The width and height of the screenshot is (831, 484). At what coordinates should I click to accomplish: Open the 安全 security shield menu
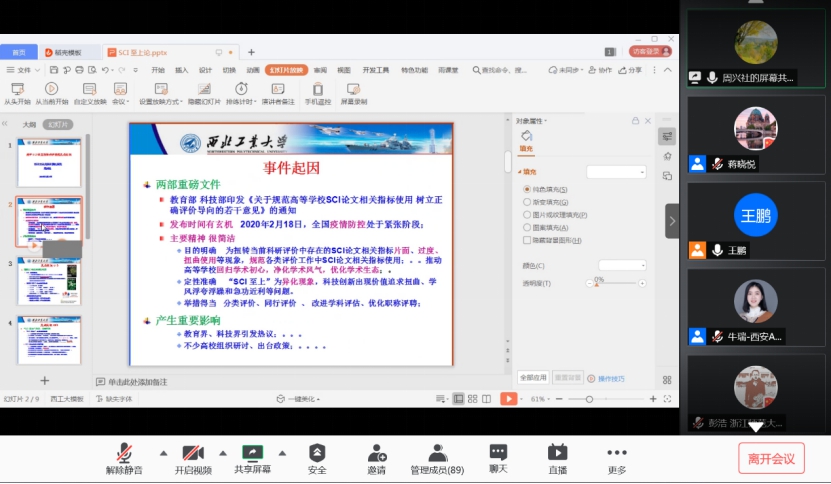(317, 453)
